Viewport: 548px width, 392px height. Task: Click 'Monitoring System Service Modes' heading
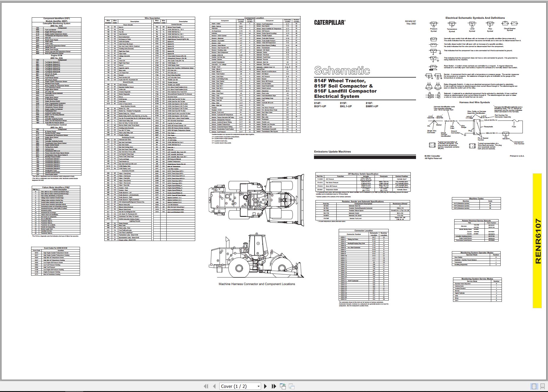click(477, 279)
